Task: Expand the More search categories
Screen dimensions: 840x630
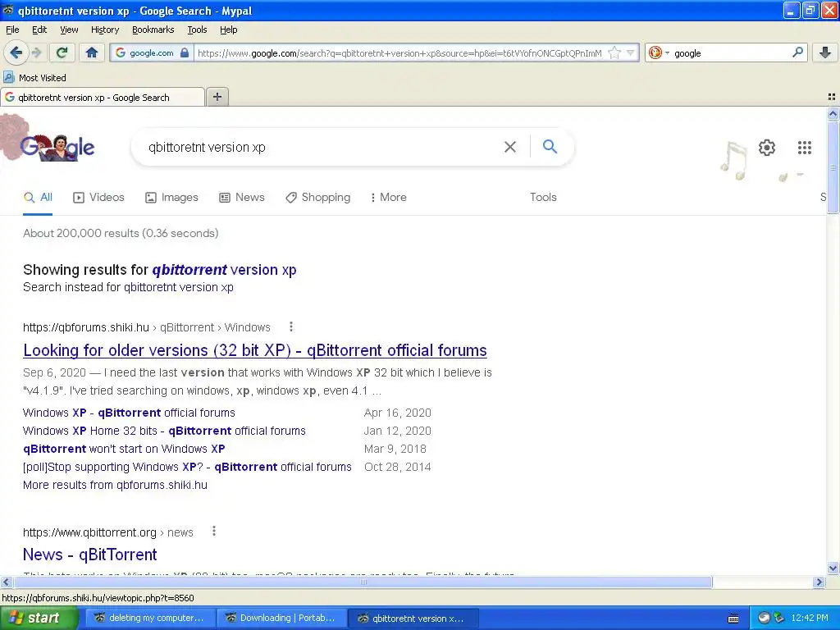Action: (388, 197)
